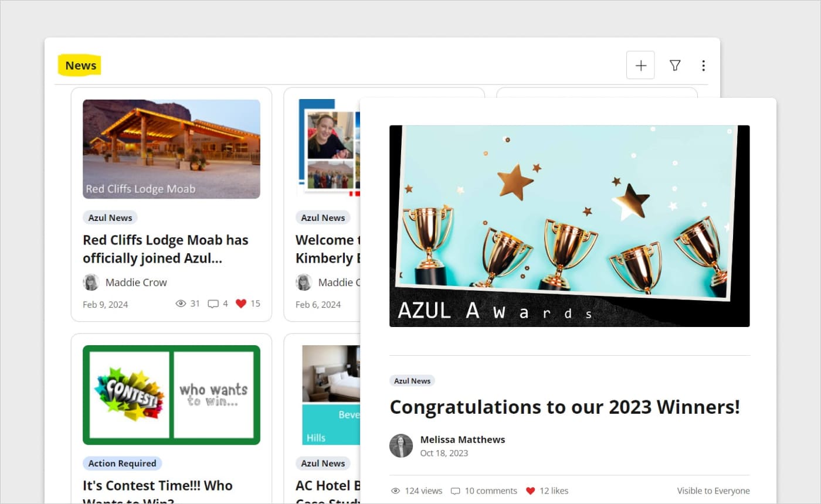The image size is (821, 504).
Task: Like the Red Cliffs Lodge post via heart
Action: 241,304
